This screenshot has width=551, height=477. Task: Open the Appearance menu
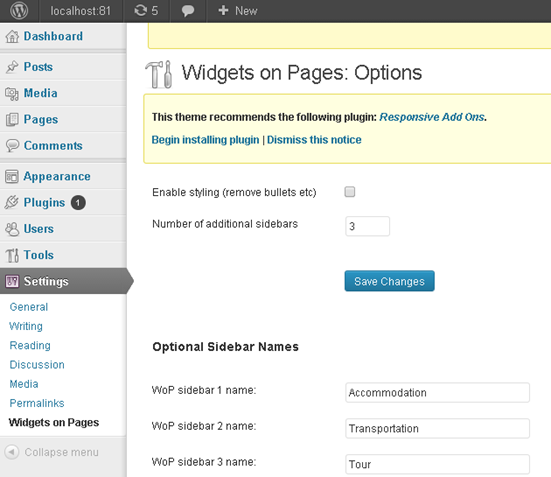coord(57,176)
